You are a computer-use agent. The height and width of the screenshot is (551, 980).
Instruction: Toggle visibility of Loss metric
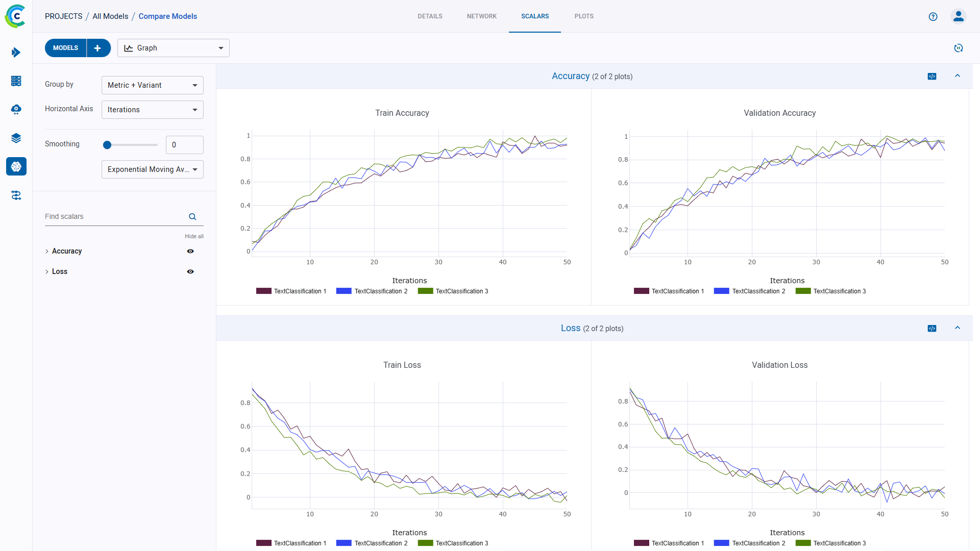190,271
